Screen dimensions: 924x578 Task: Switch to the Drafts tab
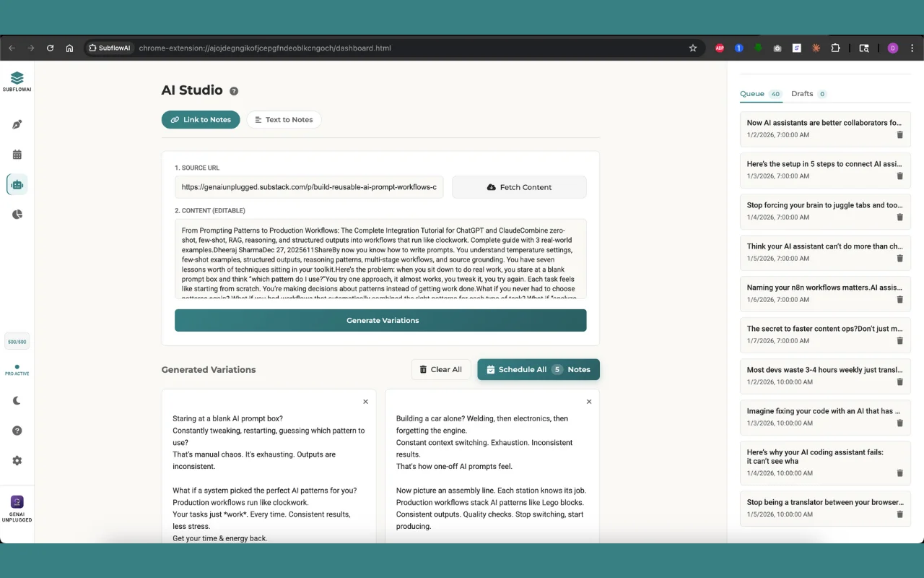point(803,93)
